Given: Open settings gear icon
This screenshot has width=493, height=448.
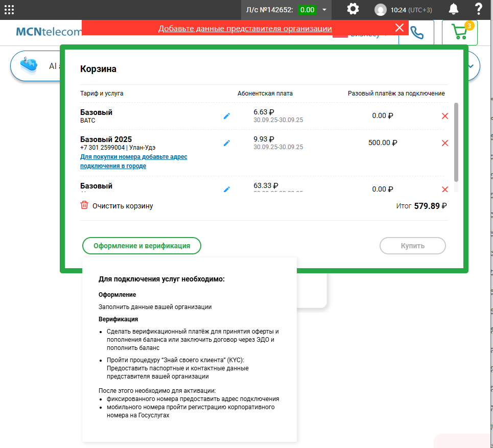Looking at the screenshot, I should click(353, 9).
